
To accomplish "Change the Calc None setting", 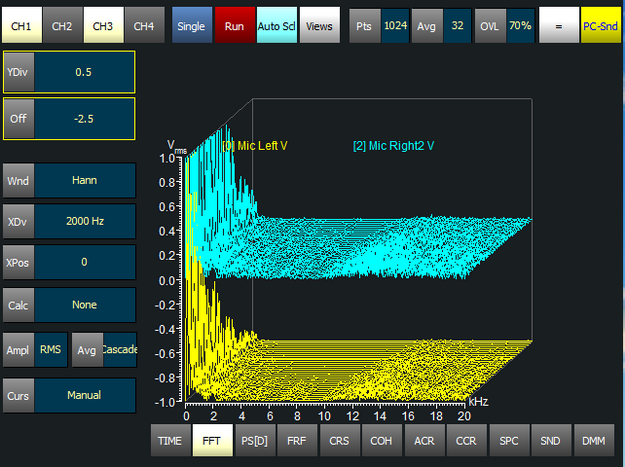I will [x=84, y=305].
